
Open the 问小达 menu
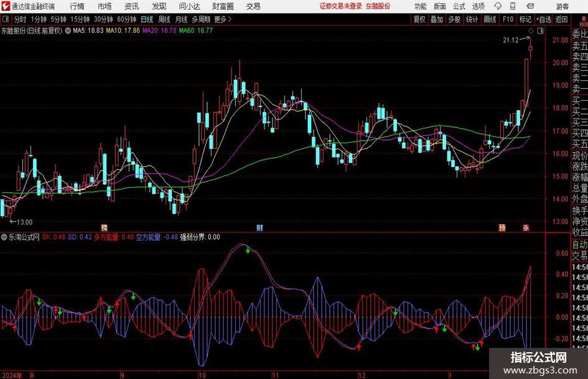pos(189,6)
